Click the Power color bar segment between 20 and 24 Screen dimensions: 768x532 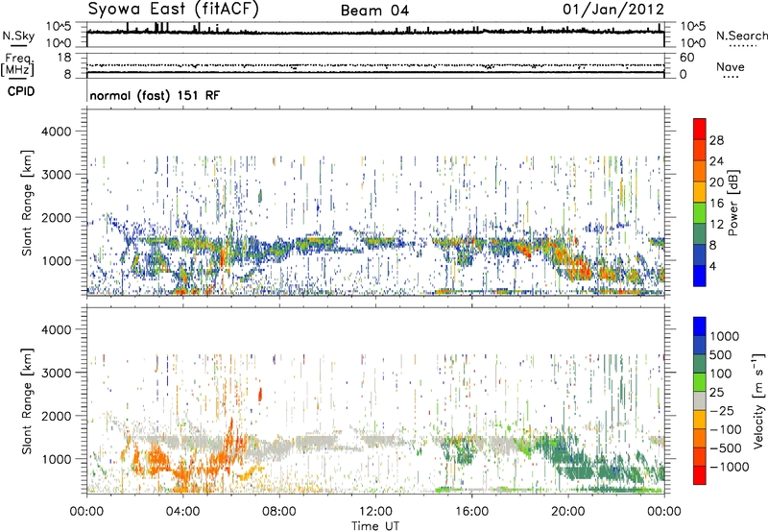pos(700,171)
